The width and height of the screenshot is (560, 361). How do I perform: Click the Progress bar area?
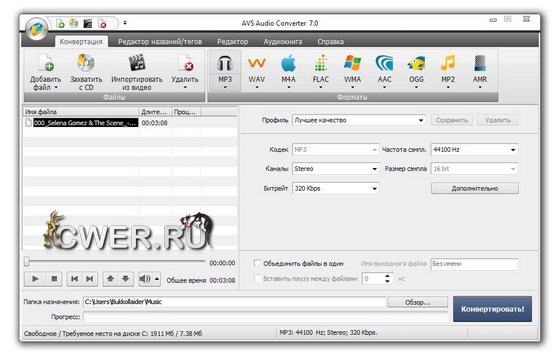click(265, 317)
